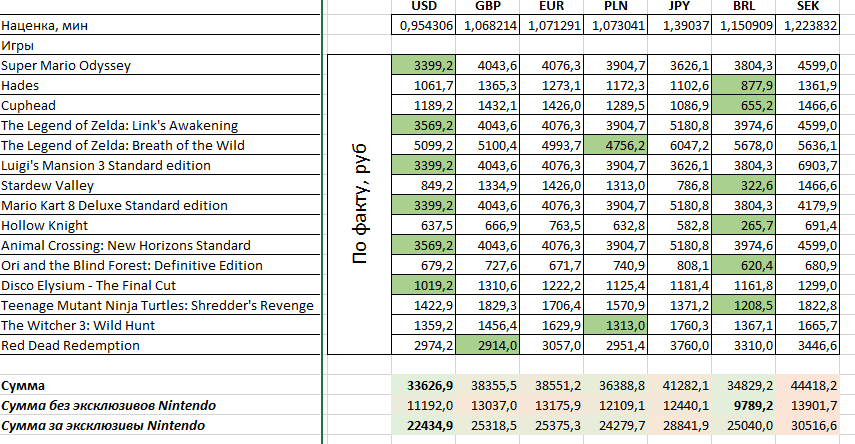The width and height of the screenshot is (855, 444).
Task: Select the JPY total 41282,1
Action: pyautogui.click(x=679, y=386)
